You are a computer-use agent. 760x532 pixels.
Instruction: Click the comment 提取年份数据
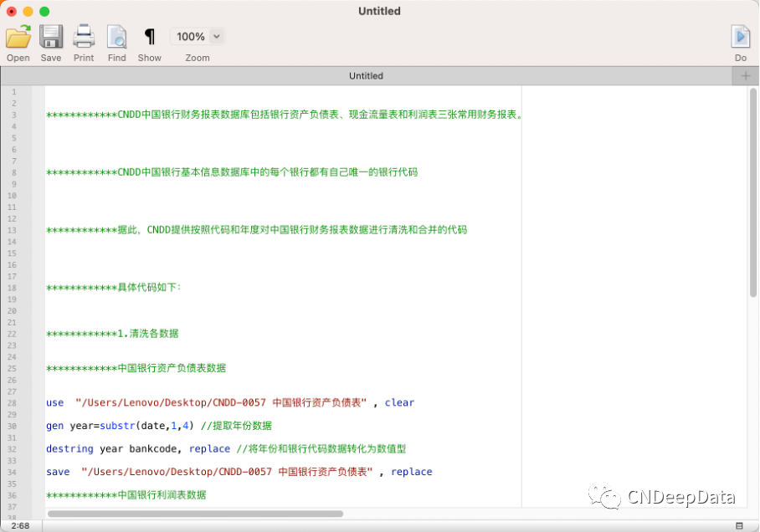click(236, 426)
